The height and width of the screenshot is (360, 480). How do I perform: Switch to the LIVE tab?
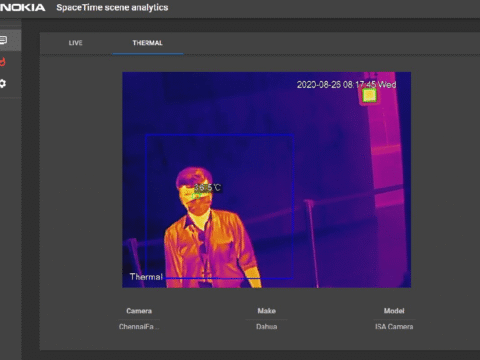coord(76,43)
